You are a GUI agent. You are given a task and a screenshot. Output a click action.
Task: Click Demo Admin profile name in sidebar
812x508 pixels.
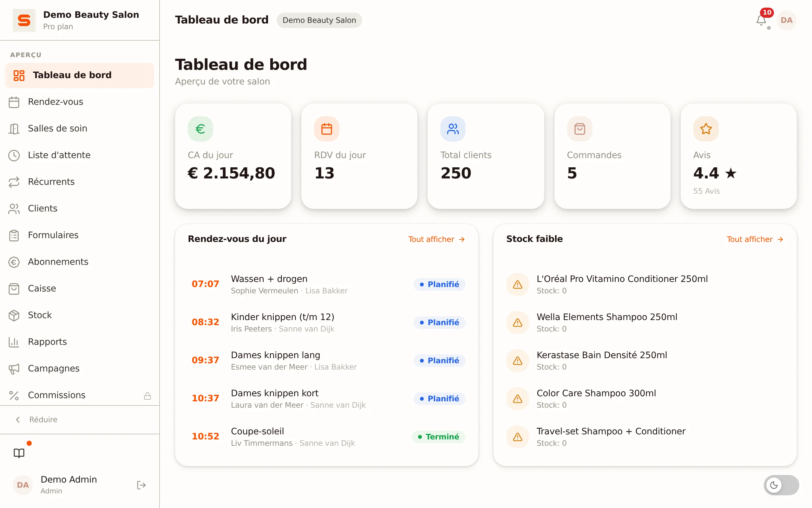pyautogui.click(x=69, y=479)
